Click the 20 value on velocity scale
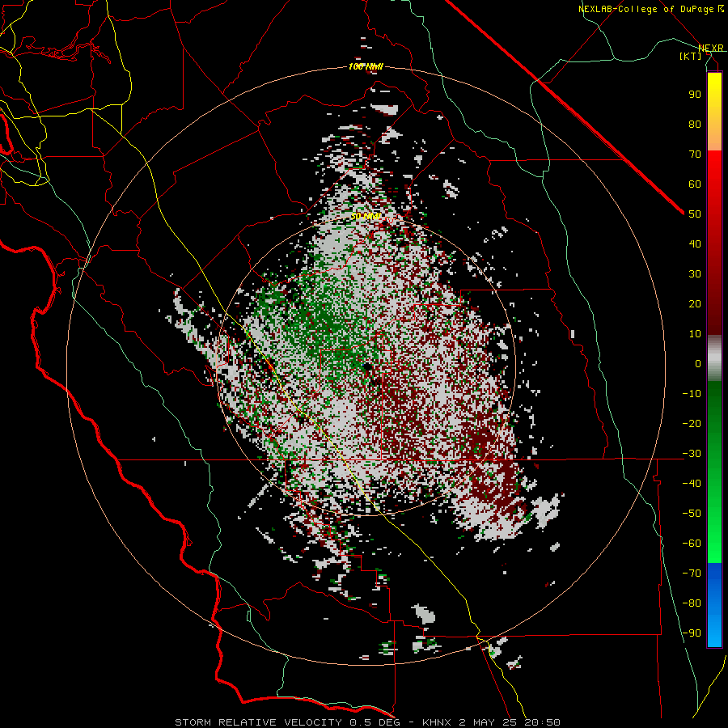Screen dimensions: 728x728 (x=695, y=304)
